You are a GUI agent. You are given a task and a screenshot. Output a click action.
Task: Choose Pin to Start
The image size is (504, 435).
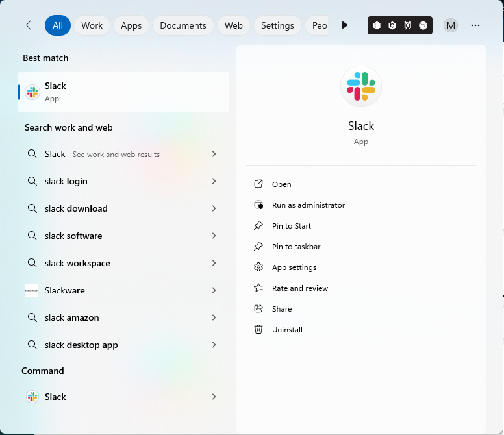[x=292, y=226]
